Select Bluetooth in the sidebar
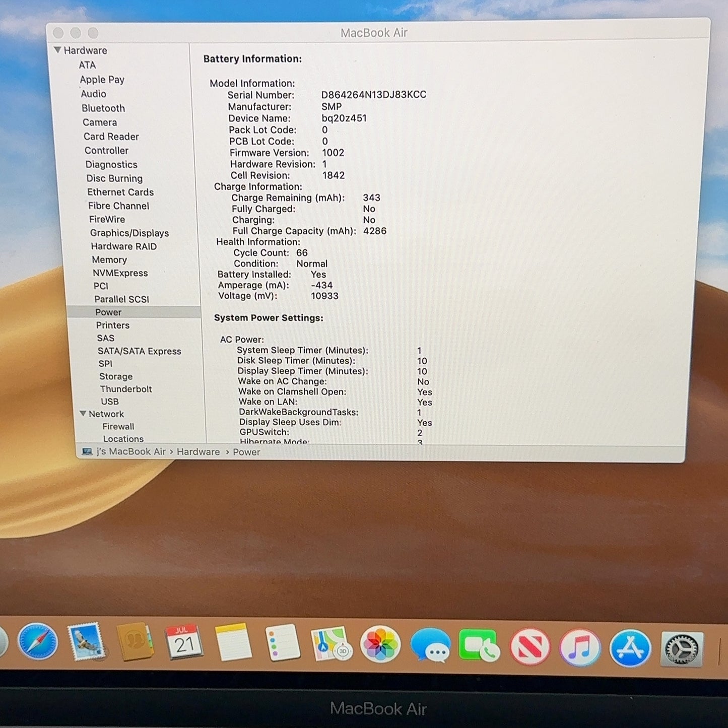This screenshot has height=728, width=728. [103, 108]
